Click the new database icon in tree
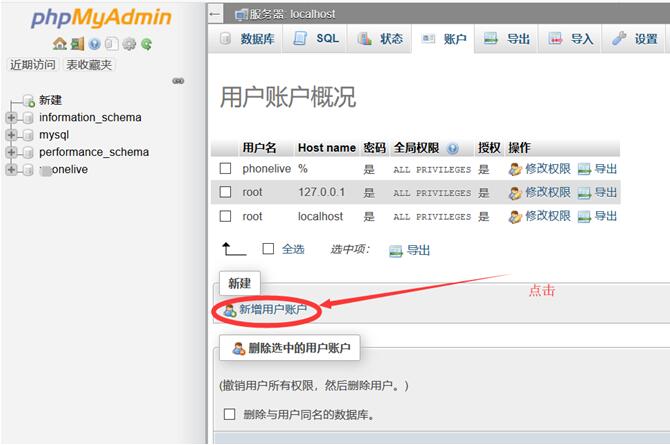This screenshot has height=445, width=670. pos(29,101)
